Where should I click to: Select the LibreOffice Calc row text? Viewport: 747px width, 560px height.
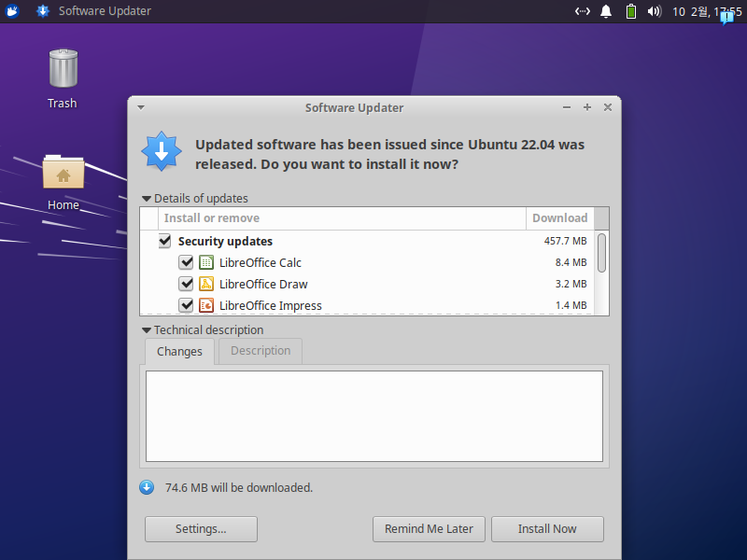(x=261, y=263)
